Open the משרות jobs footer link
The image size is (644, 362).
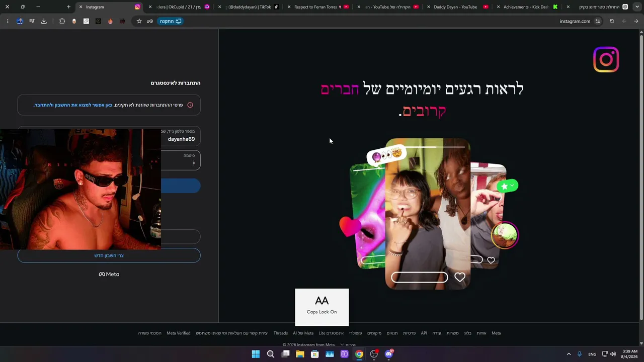tap(453, 333)
